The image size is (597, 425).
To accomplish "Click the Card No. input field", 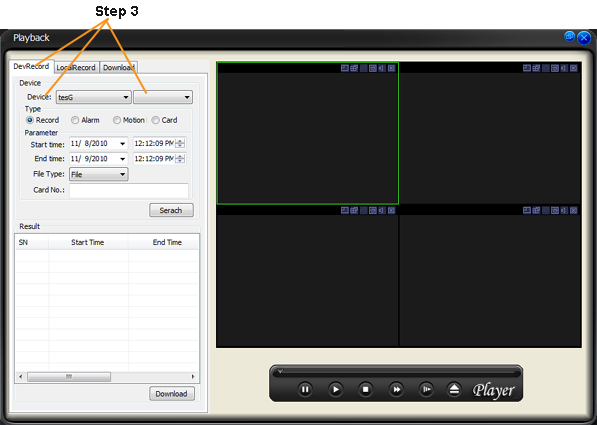I will (129, 190).
